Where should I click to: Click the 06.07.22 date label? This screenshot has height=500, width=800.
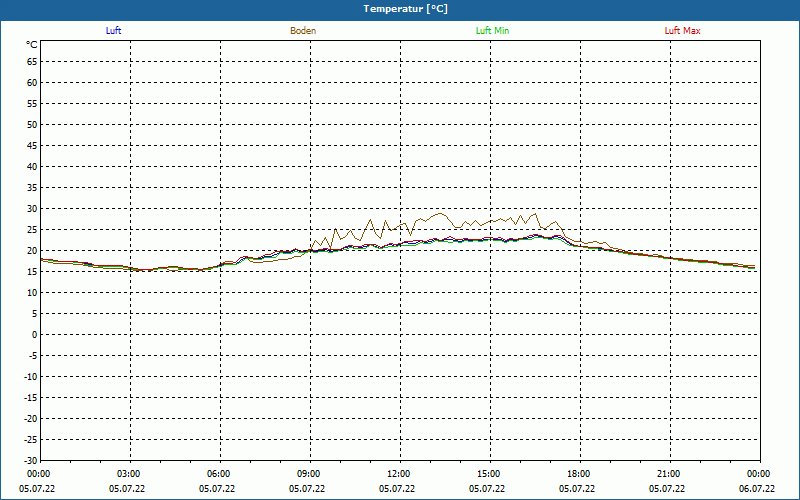tap(757, 489)
